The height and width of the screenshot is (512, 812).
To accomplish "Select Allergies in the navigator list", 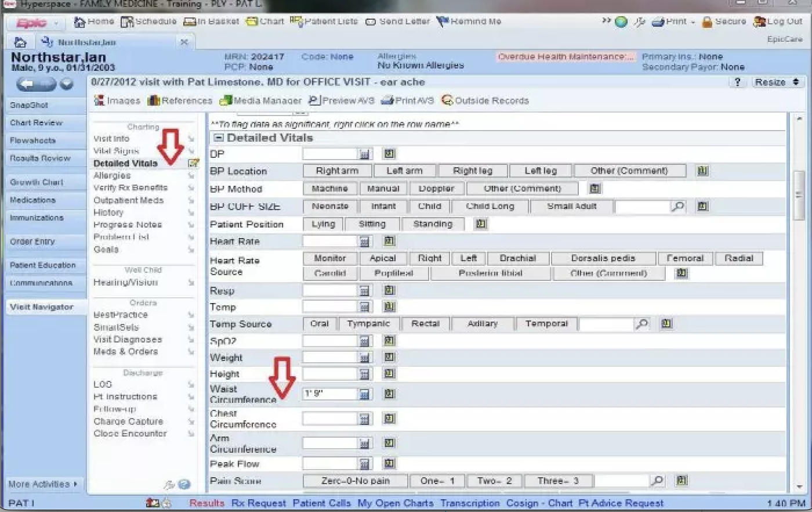I will pos(112,175).
